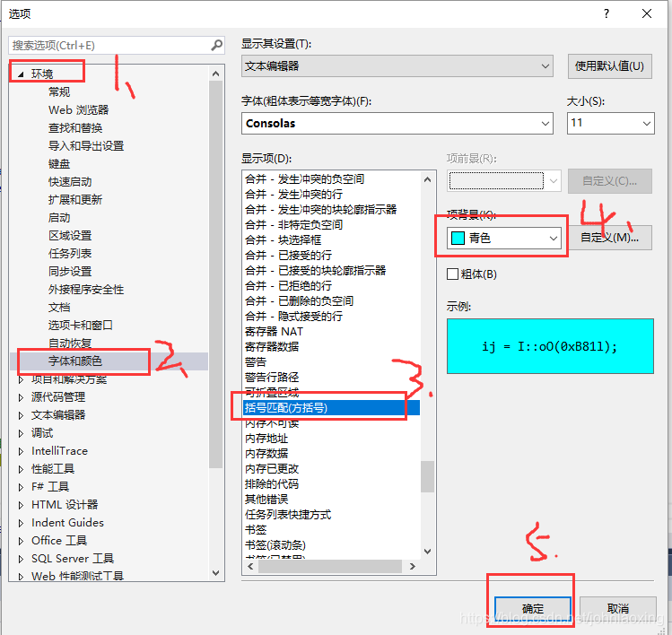Image resolution: width=672 pixels, height=635 pixels.
Task: Collapse the 环境 tree node
Action: click(x=21, y=74)
